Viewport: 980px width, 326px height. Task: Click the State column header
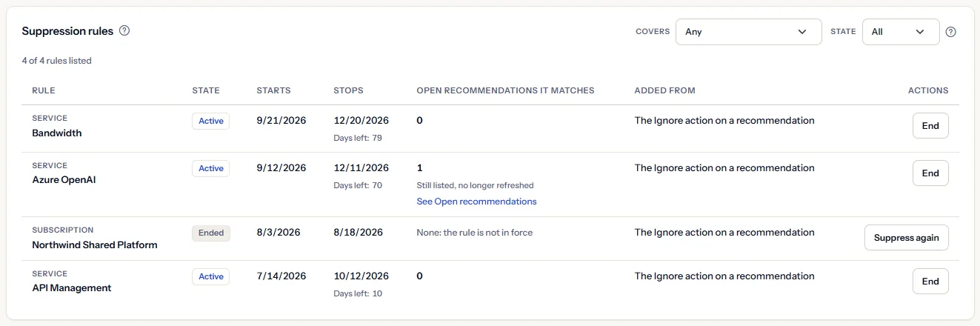coord(206,90)
